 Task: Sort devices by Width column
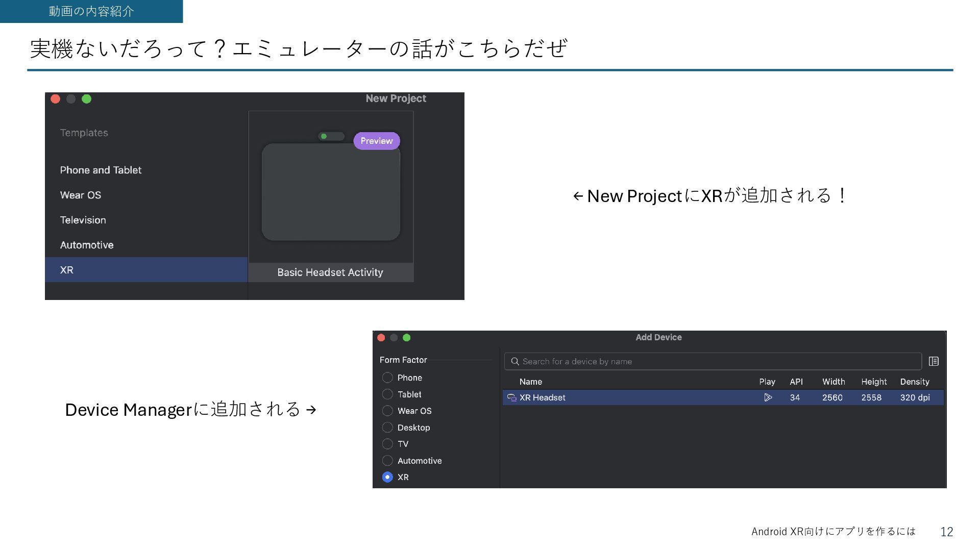tap(834, 382)
